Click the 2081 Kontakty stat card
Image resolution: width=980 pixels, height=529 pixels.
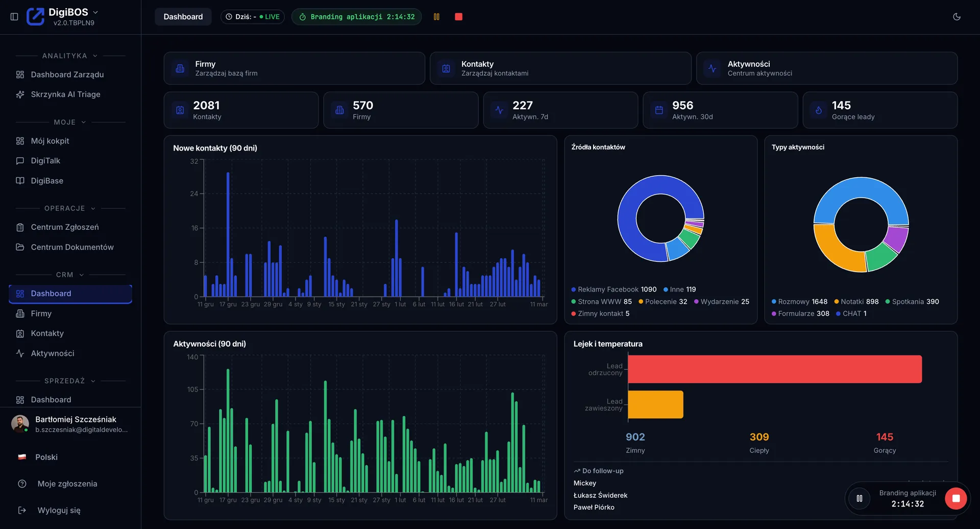click(241, 110)
